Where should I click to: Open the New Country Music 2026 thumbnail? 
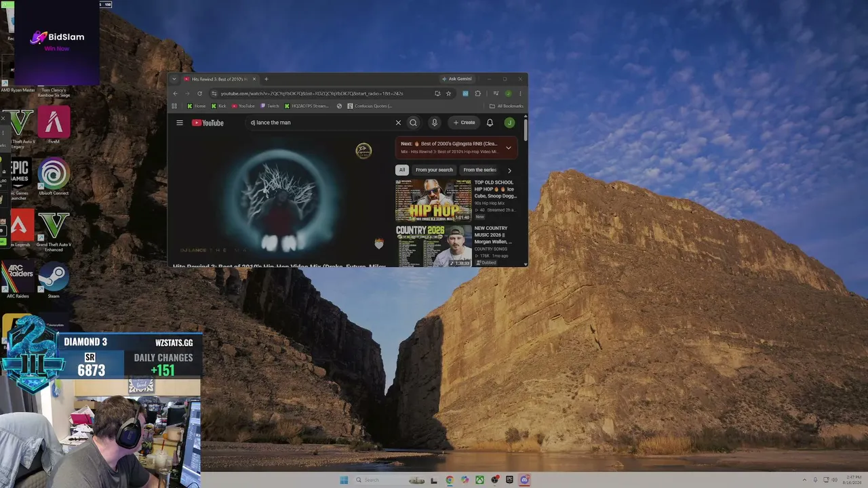(x=433, y=245)
